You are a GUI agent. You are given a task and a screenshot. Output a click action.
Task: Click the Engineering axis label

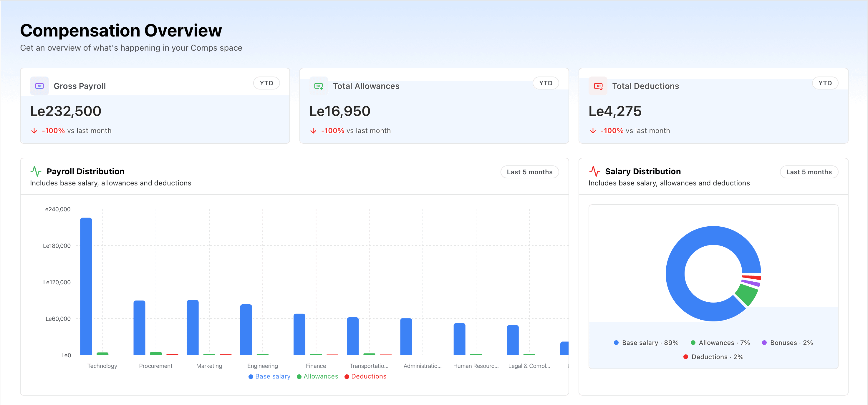(262, 366)
